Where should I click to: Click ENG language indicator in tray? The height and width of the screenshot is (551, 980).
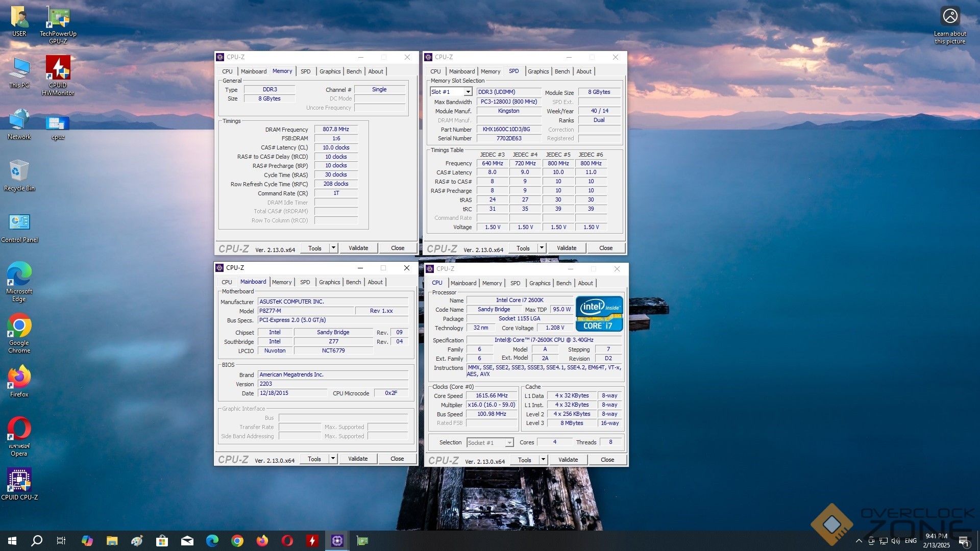pos(911,541)
